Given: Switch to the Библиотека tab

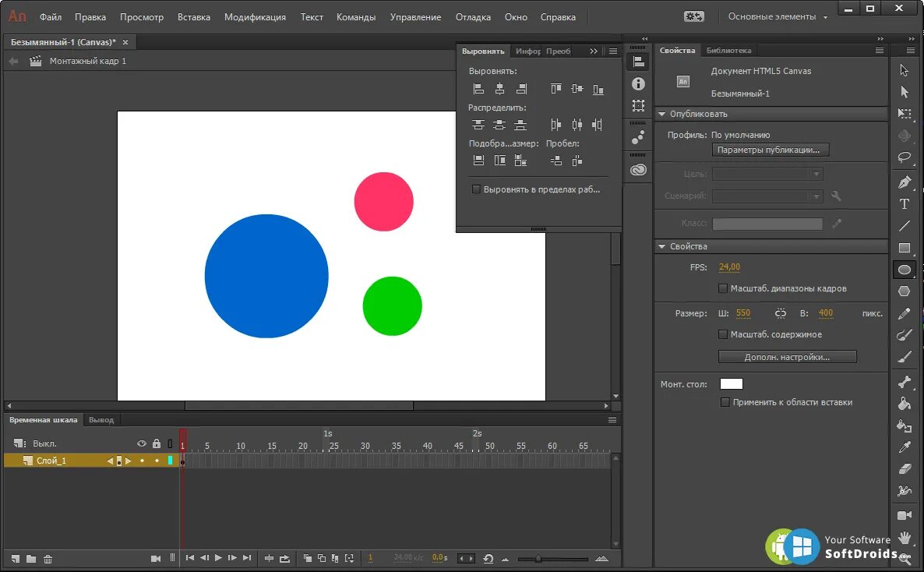Looking at the screenshot, I should point(728,51).
